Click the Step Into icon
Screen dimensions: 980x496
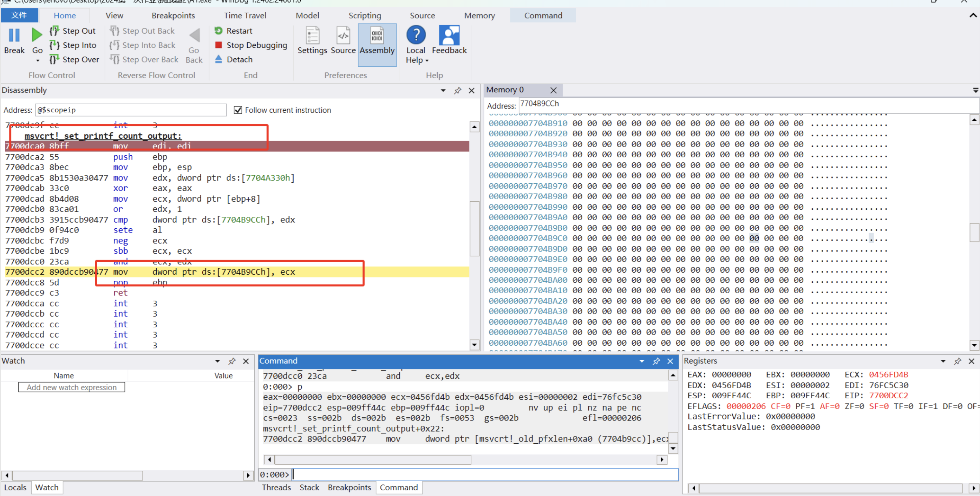pyautogui.click(x=54, y=45)
